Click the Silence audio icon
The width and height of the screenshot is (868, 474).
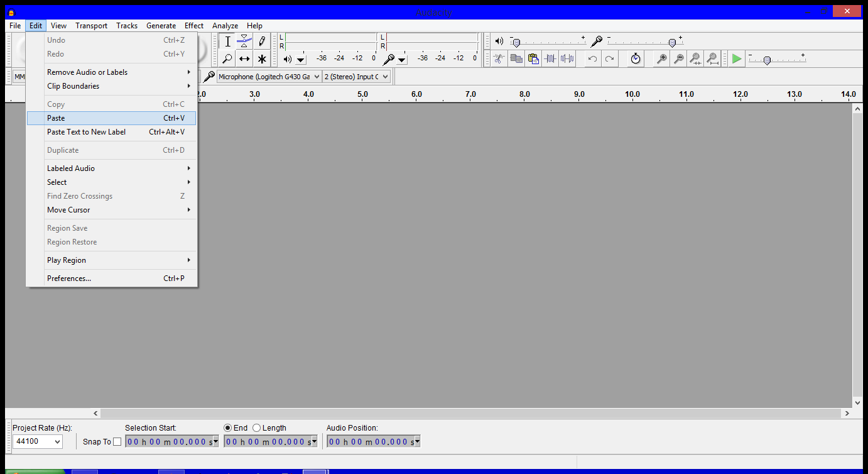tap(567, 58)
